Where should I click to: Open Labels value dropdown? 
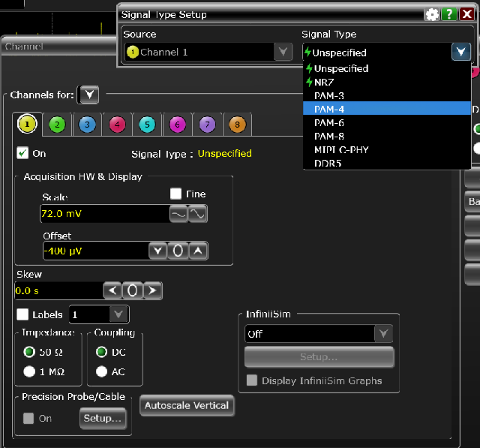(118, 314)
